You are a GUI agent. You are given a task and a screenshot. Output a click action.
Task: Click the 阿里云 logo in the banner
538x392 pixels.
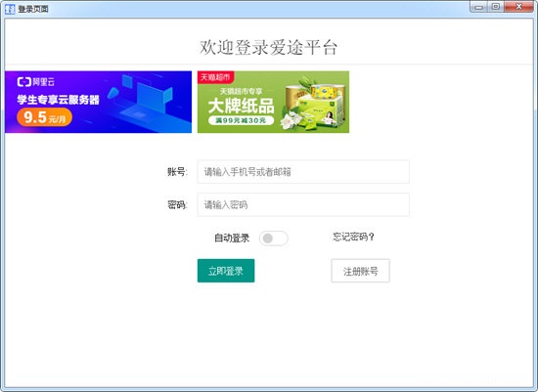coord(35,81)
